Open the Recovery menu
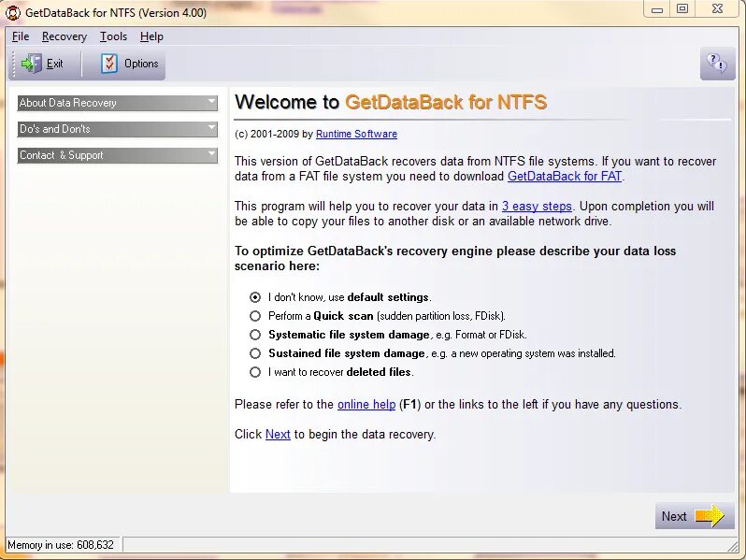The image size is (746, 560). pyautogui.click(x=65, y=36)
